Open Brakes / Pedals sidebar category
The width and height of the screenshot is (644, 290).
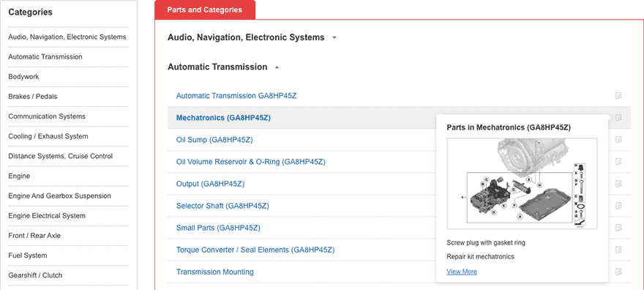33,97
